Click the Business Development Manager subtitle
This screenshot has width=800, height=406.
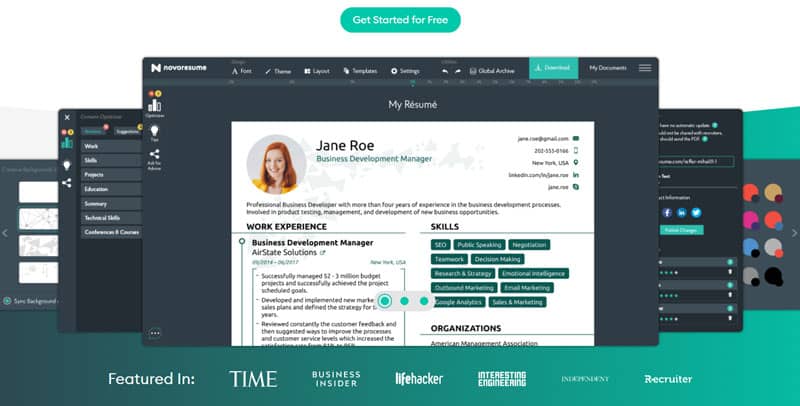374,159
